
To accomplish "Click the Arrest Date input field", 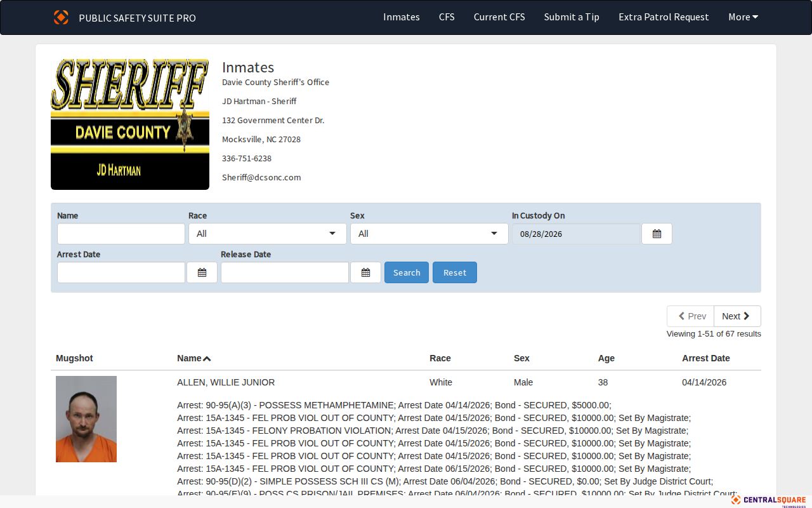I will [121, 272].
